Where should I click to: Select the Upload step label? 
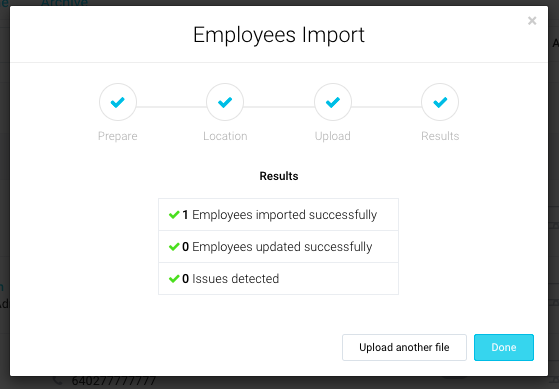tap(333, 136)
